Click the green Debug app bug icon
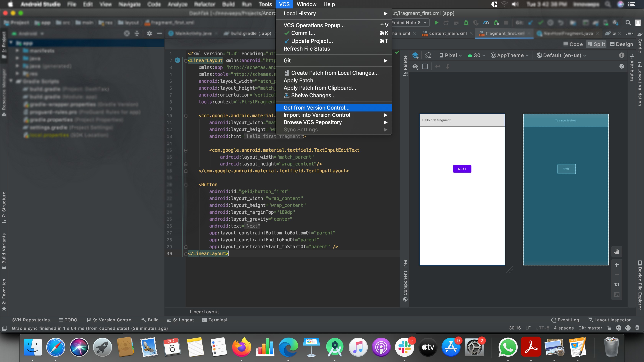This screenshot has width=644, height=362. [466, 23]
